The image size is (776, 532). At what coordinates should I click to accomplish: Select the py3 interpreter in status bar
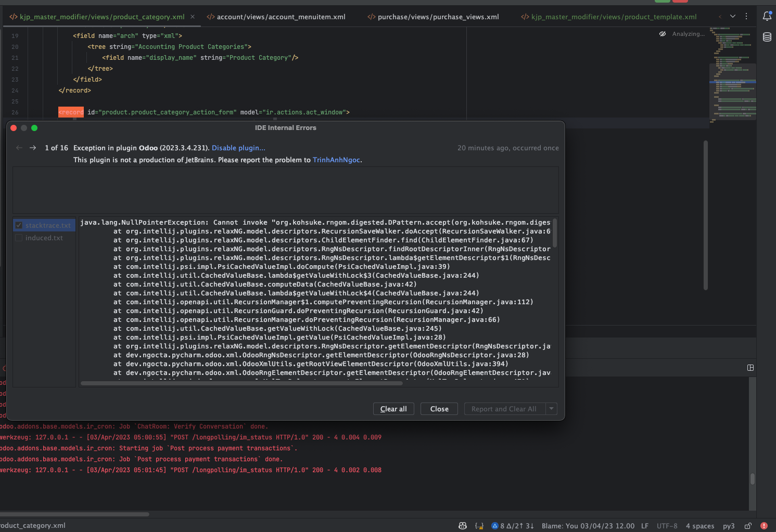728,526
